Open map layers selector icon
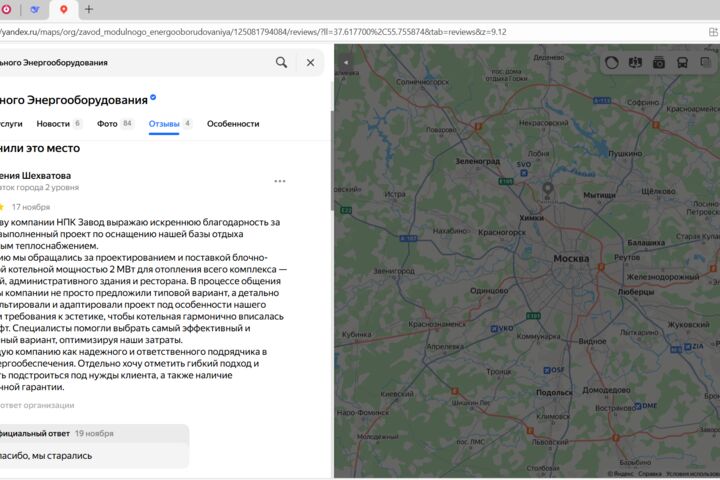 point(706,62)
